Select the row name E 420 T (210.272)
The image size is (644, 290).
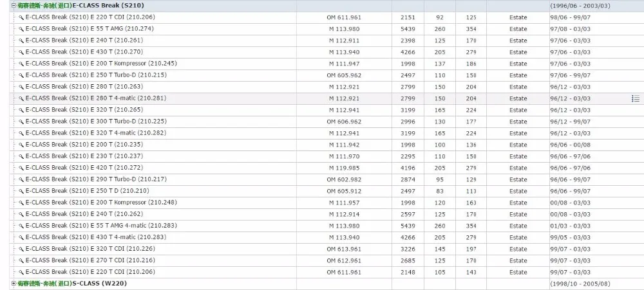(x=84, y=168)
